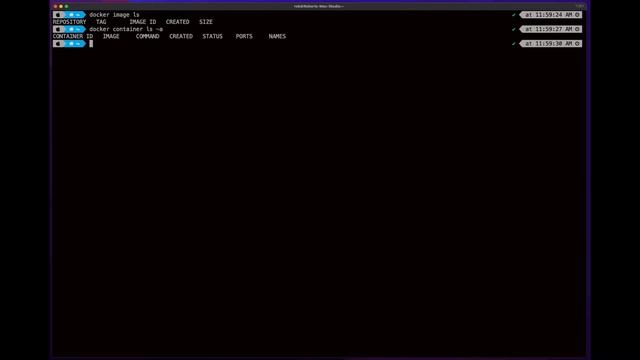Click the Apple logo on the 'docker image ls' prompt
Screen dimensions: 640x360
[x=58, y=15]
